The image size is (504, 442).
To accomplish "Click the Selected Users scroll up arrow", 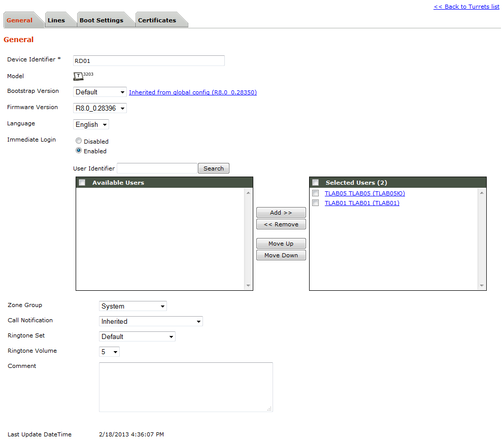I will (x=482, y=193).
